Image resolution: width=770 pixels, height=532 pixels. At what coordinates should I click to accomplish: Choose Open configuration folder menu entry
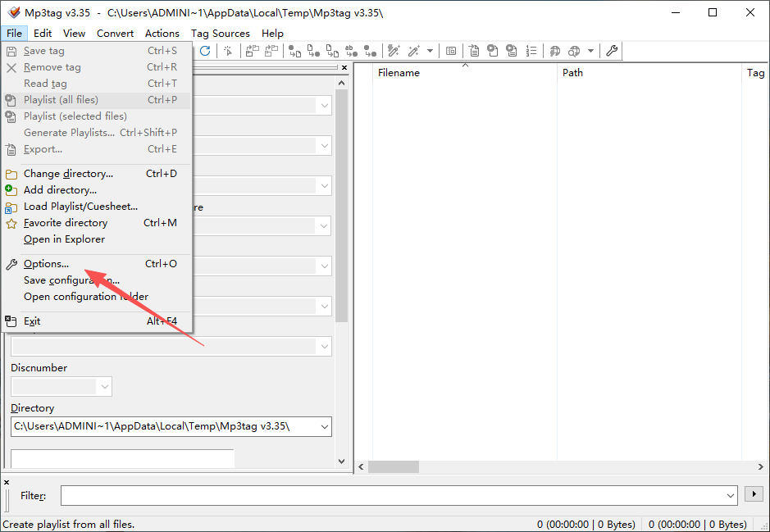[96, 297]
